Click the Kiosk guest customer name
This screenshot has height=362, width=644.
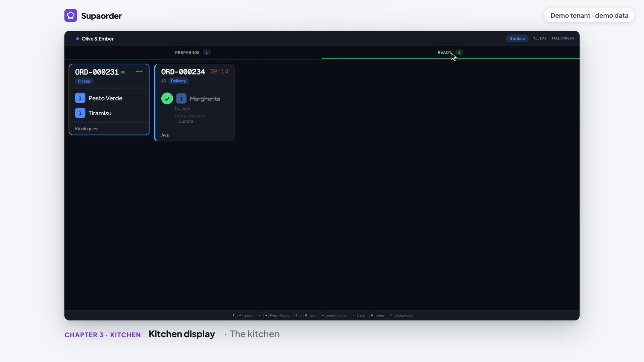click(87, 129)
